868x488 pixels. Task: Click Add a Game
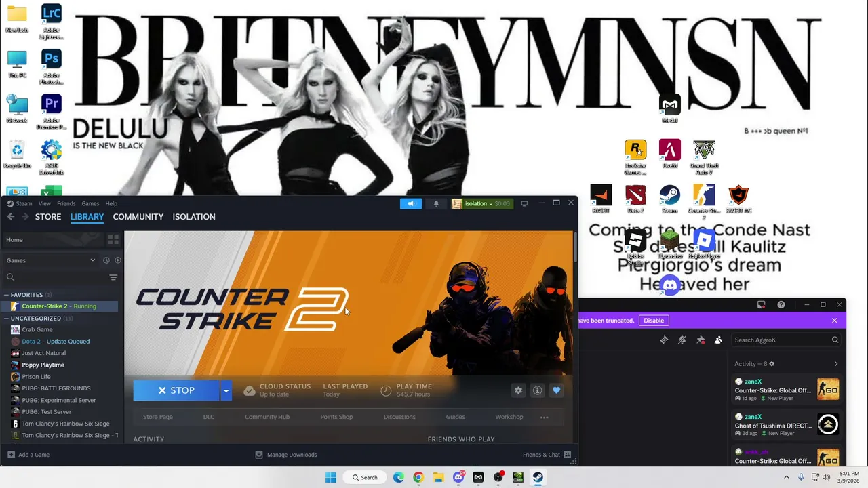pyautogui.click(x=28, y=455)
